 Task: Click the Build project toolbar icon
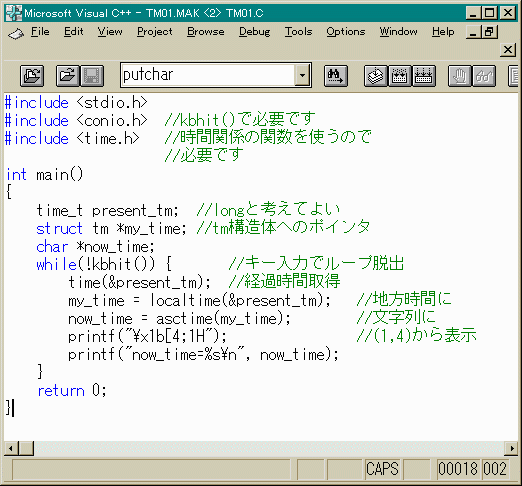coord(400,76)
